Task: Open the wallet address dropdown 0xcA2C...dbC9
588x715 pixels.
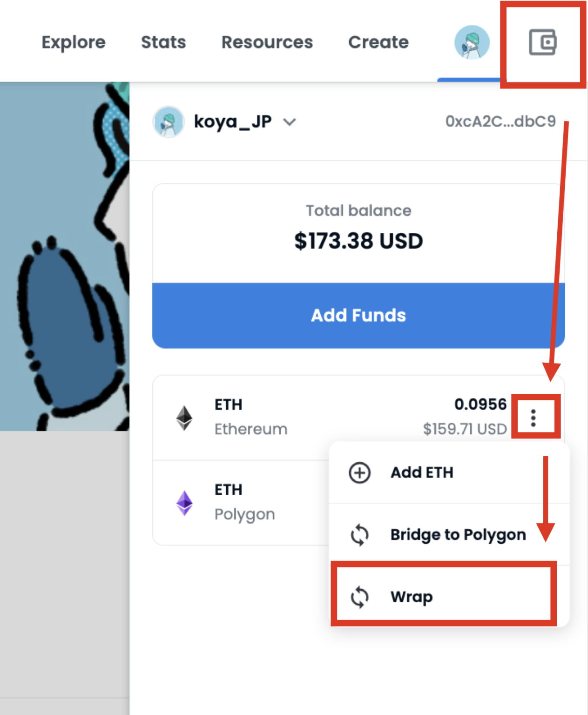Action: point(500,121)
